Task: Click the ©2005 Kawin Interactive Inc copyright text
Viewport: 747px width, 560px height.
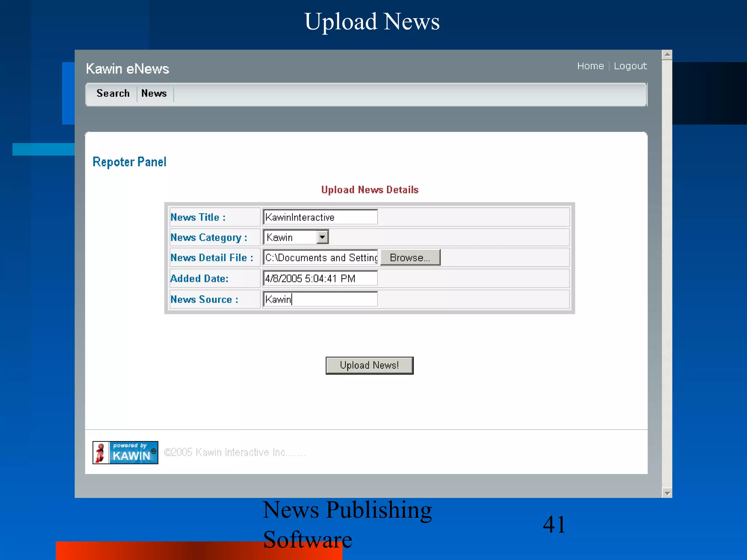Action: [235, 452]
